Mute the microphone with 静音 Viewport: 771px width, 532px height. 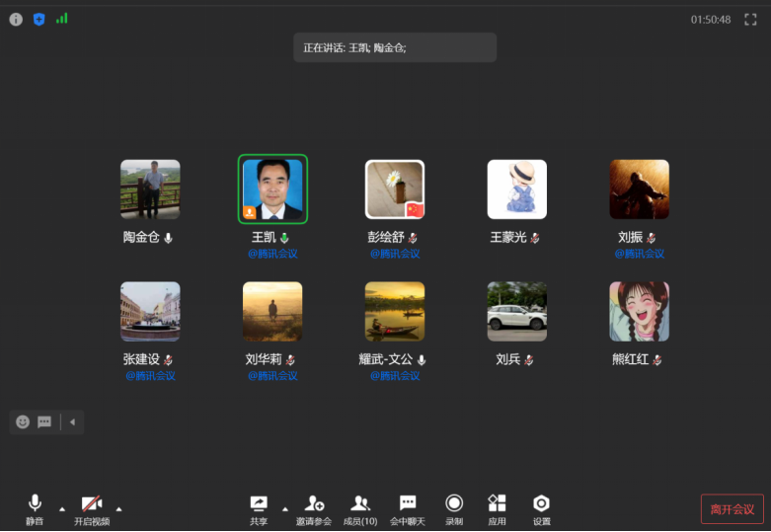point(35,508)
